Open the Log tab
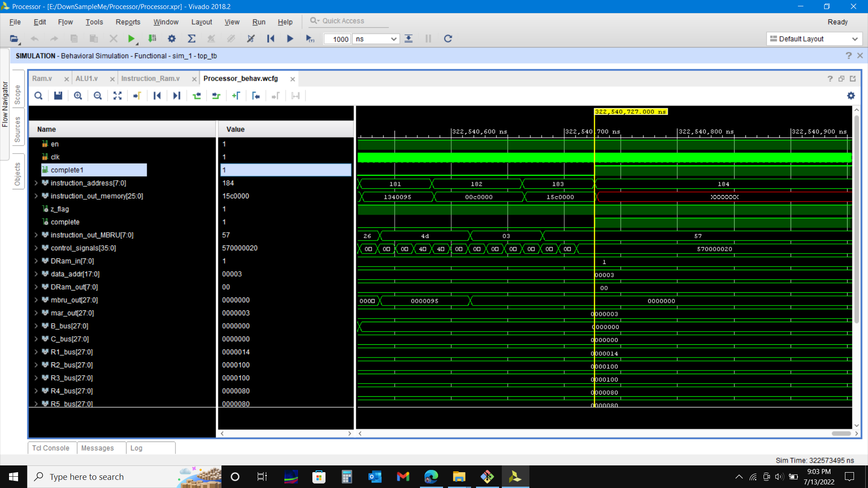The height and width of the screenshot is (488, 868). (136, 448)
